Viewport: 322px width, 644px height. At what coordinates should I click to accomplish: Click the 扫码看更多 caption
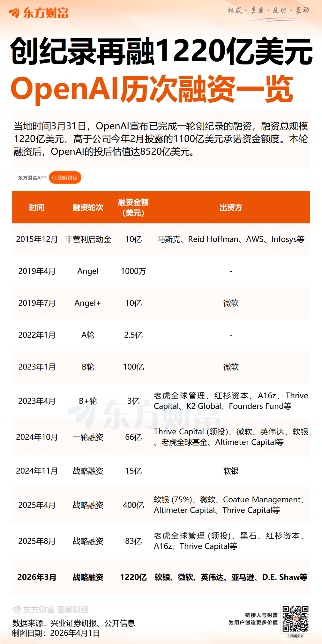[296, 636]
